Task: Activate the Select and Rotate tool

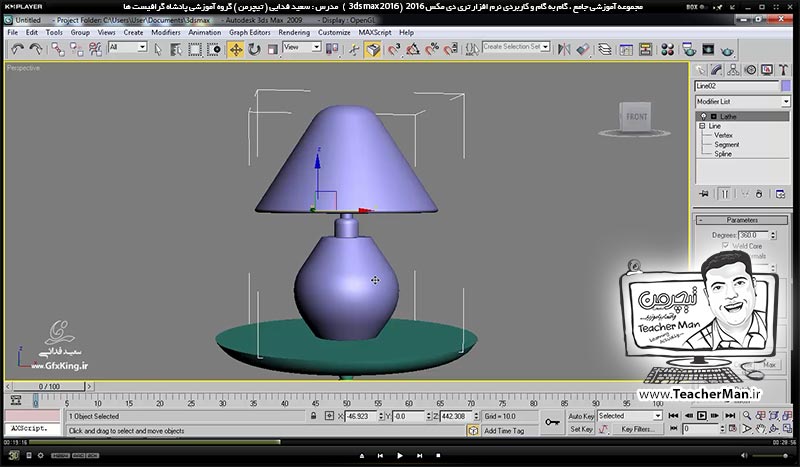Action: [x=254, y=50]
